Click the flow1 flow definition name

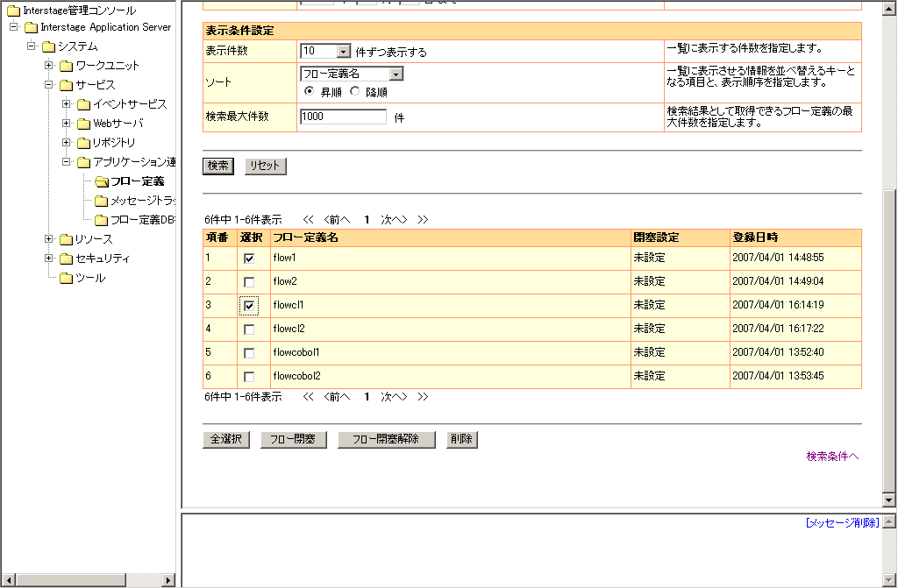pyautogui.click(x=285, y=259)
